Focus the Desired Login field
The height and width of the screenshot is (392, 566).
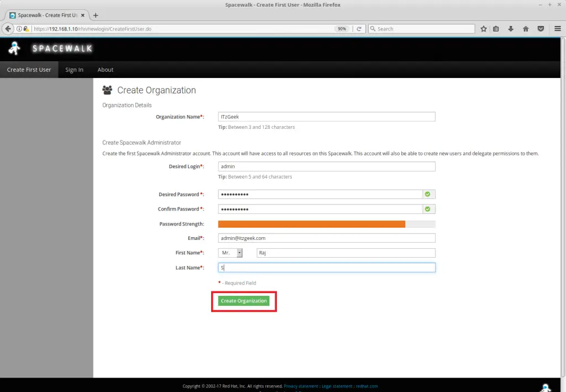pos(327,166)
